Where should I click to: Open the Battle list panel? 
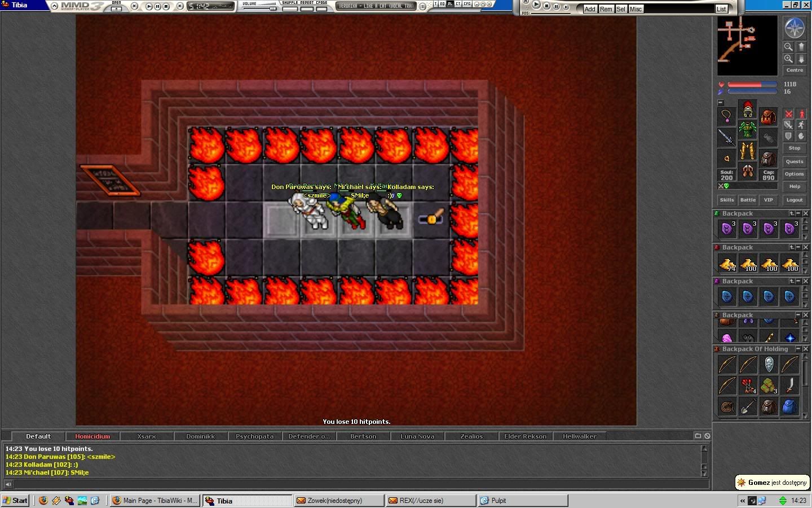[748, 200]
